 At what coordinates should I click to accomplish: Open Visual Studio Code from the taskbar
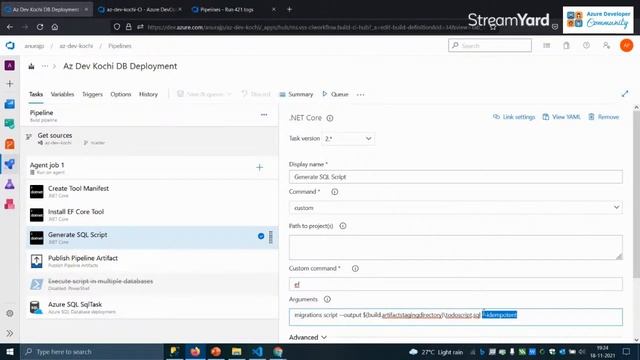(258, 351)
